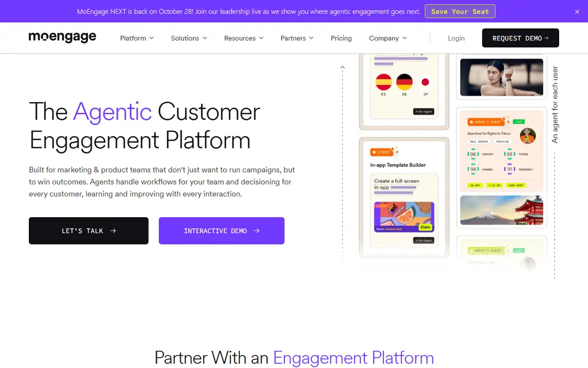
Task: Click the up arrow on the dotted line
Action: click(x=342, y=67)
